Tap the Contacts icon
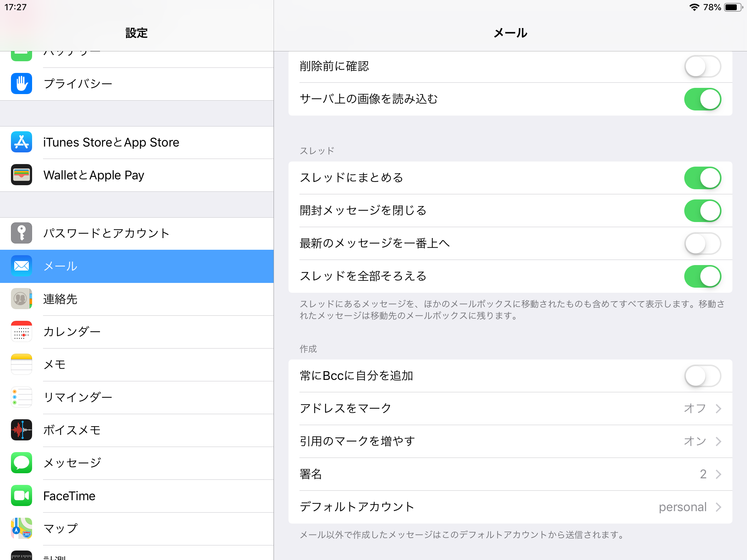 (x=22, y=299)
